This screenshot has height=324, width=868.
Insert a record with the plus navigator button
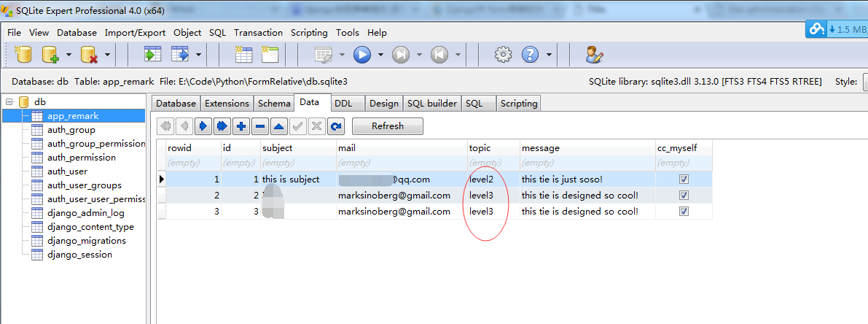click(241, 126)
